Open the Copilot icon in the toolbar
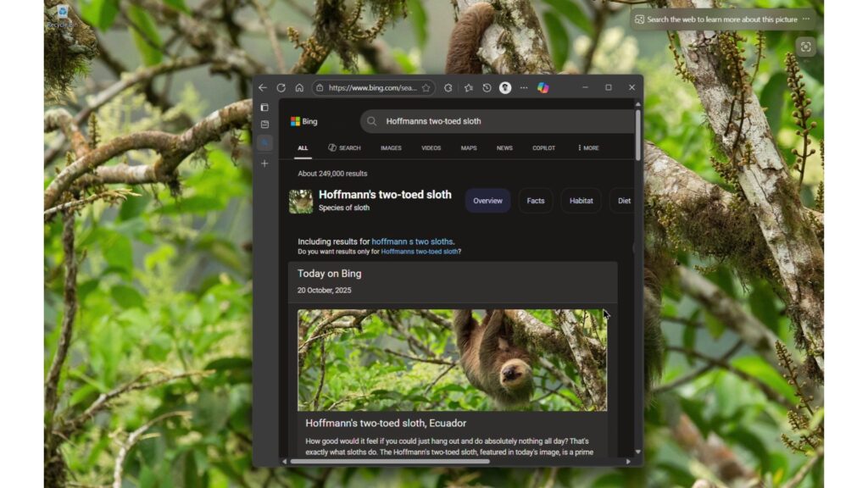Screen dimensions: 868x488 click(x=544, y=87)
